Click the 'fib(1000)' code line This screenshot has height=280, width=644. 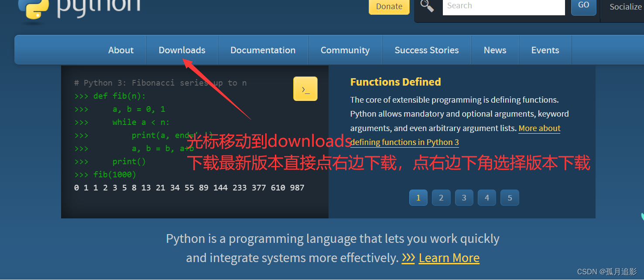click(105, 175)
